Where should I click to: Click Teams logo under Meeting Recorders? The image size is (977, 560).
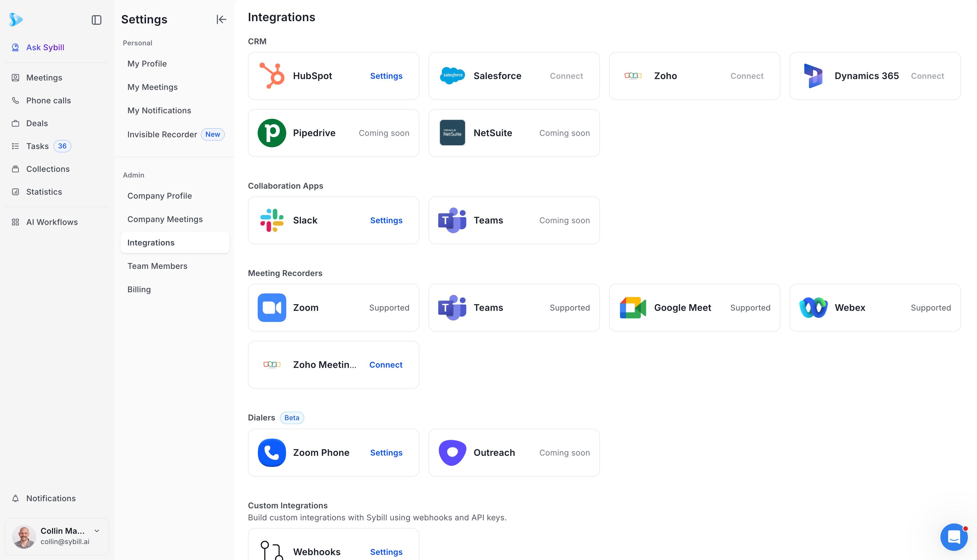[x=452, y=308]
